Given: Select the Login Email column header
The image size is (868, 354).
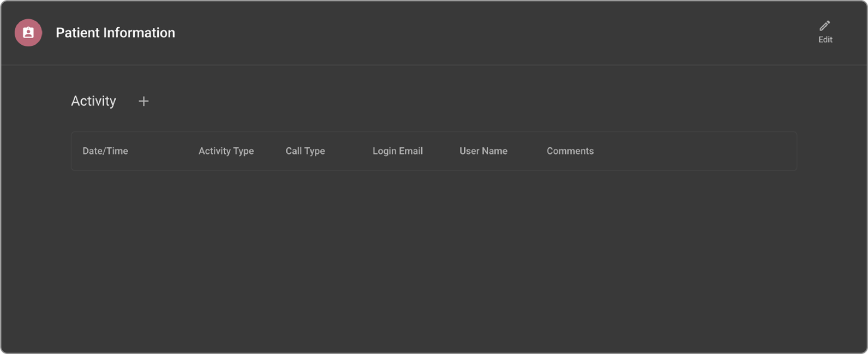Looking at the screenshot, I should click(397, 151).
